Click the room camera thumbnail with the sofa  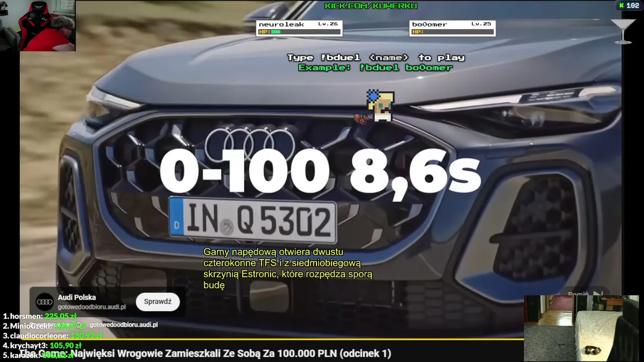click(x=581, y=328)
